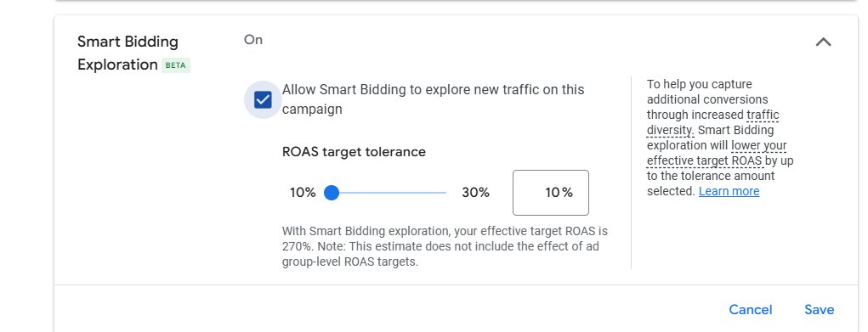
Task: Focus the 10% tolerance input box
Action: [551, 193]
